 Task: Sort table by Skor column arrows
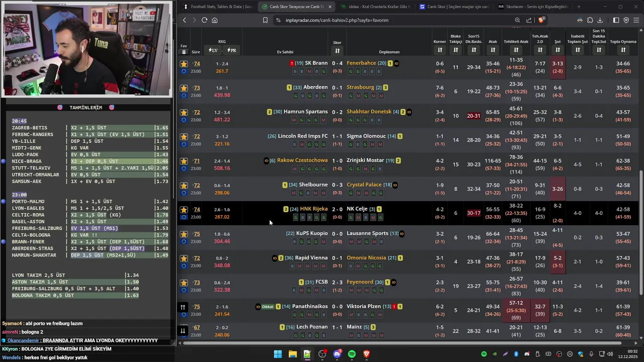(x=337, y=50)
